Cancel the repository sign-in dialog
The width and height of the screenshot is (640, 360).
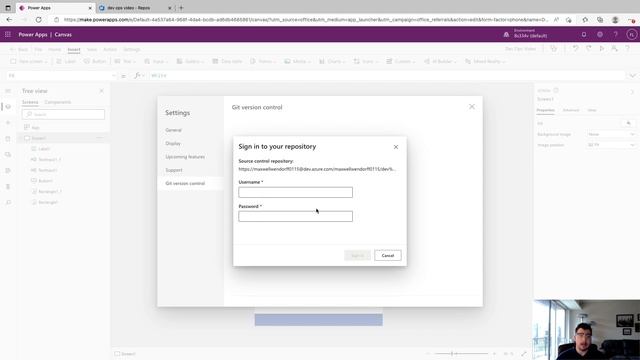tap(388, 256)
